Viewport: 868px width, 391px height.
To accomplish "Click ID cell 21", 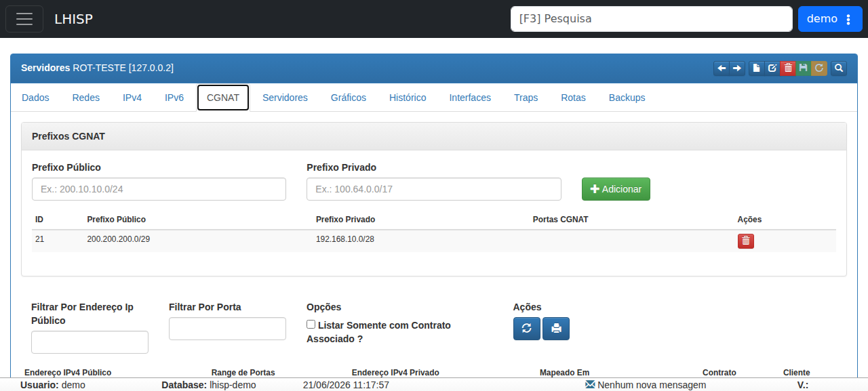I will pos(39,239).
